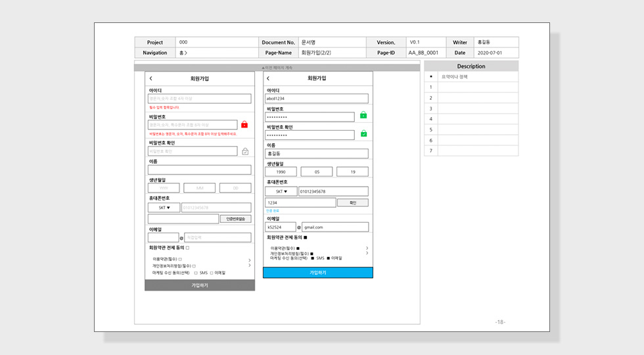This screenshot has width=644, height=355.
Task: Click the 아이디 field containing abcd1234
Action: click(x=317, y=99)
